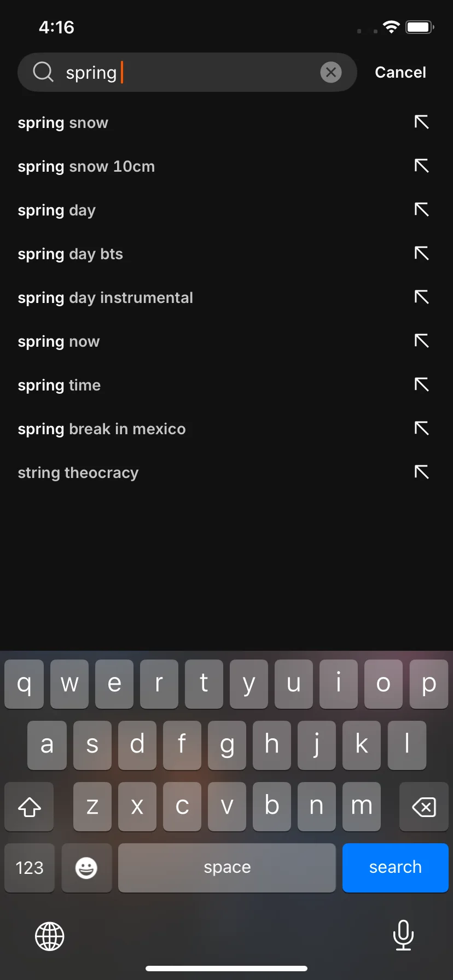Delete a character with backspace key
The image size is (453, 980).
tap(424, 807)
